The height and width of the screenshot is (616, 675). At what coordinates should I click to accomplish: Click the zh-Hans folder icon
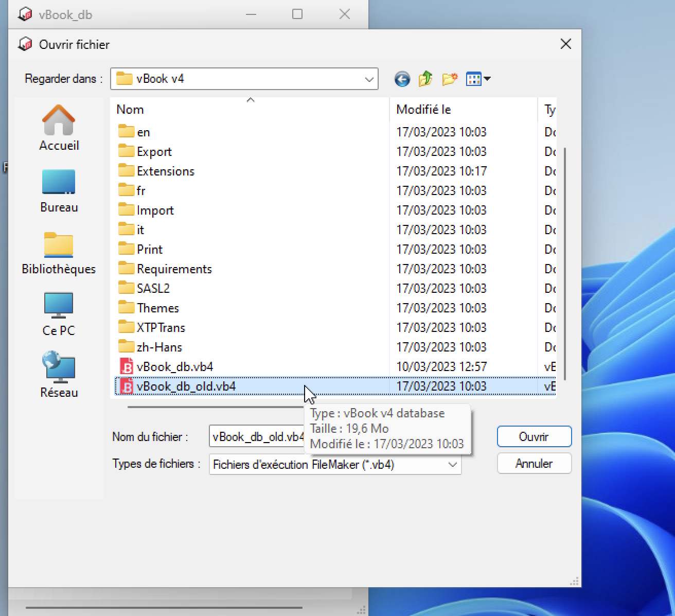coord(126,347)
